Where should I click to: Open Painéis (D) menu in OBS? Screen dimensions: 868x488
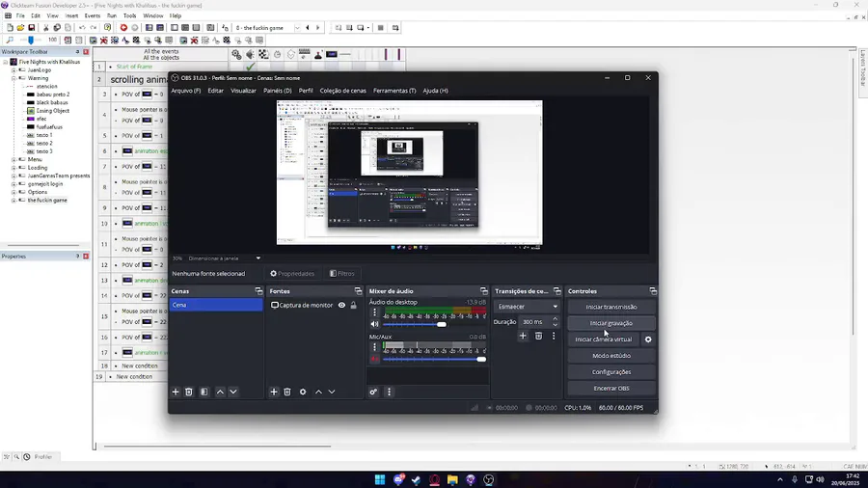(278, 91)
